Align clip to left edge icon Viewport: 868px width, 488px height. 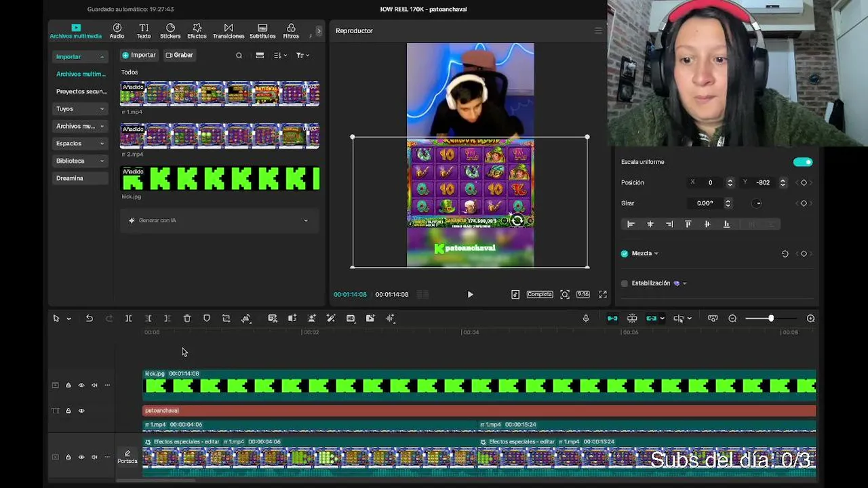point(631,224)
